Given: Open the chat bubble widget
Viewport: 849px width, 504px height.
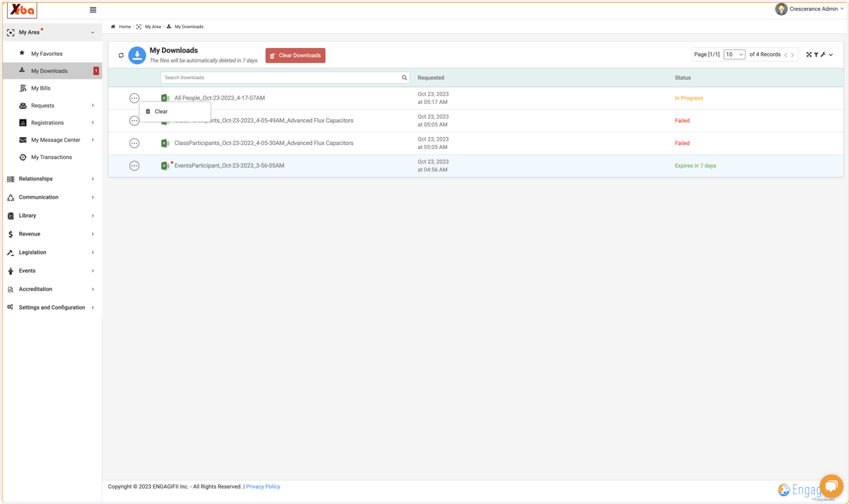Looking at the screenshot, I should (831, 486).
